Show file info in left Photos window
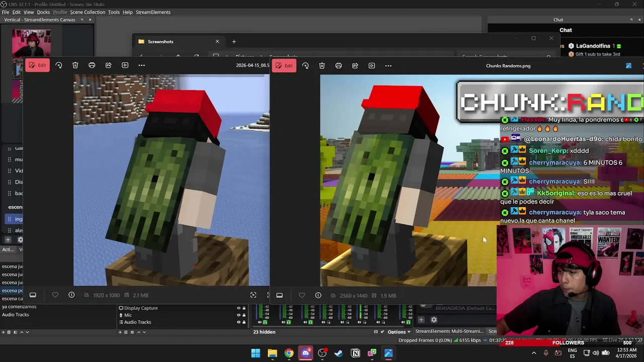The image size is (644, 362). coord(71,295)
